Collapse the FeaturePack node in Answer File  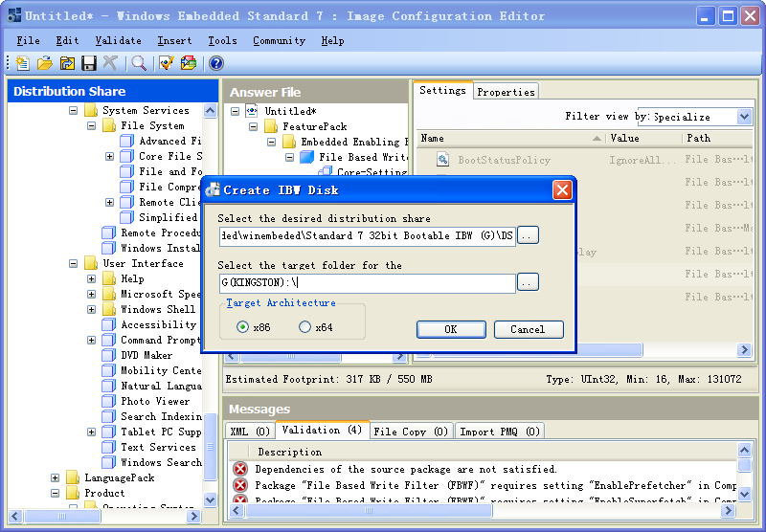[253, 127]
